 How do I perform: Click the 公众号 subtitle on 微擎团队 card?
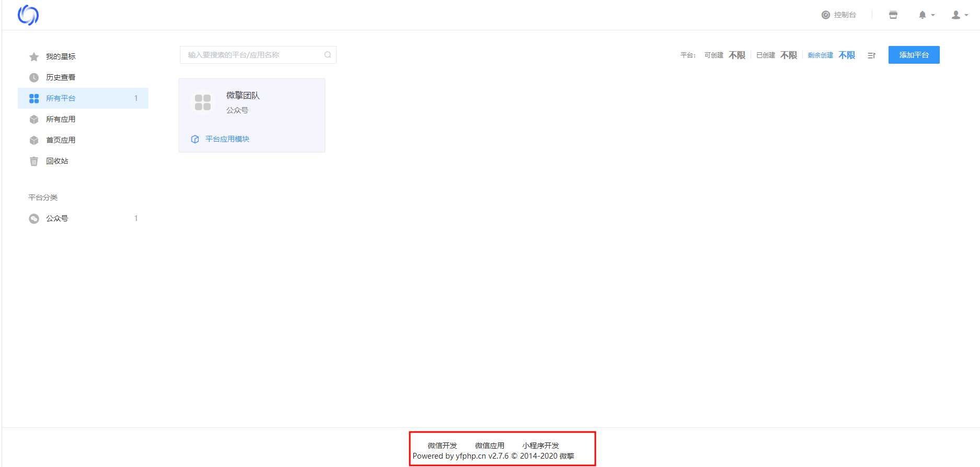click(x=237, y=110)
